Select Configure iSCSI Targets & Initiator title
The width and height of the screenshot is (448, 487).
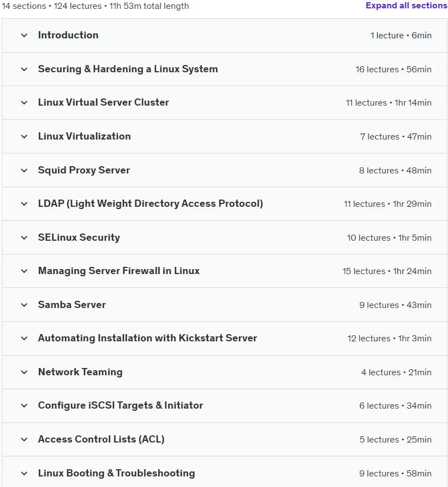[x=121, y=405]
